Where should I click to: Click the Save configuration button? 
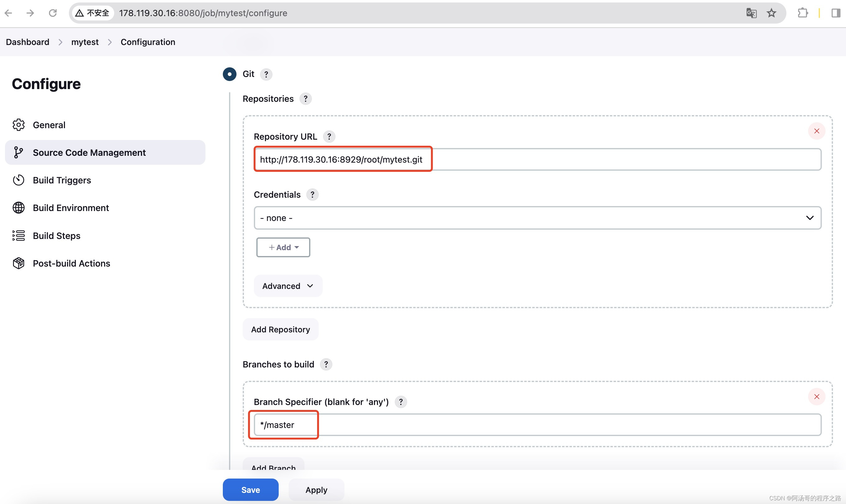click(250, 489)
